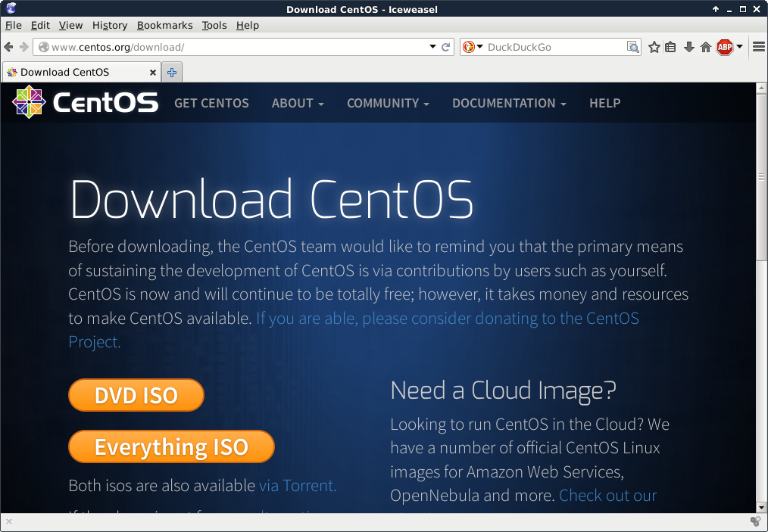
Task: Open the Edit menu
Action: point(40,26)
